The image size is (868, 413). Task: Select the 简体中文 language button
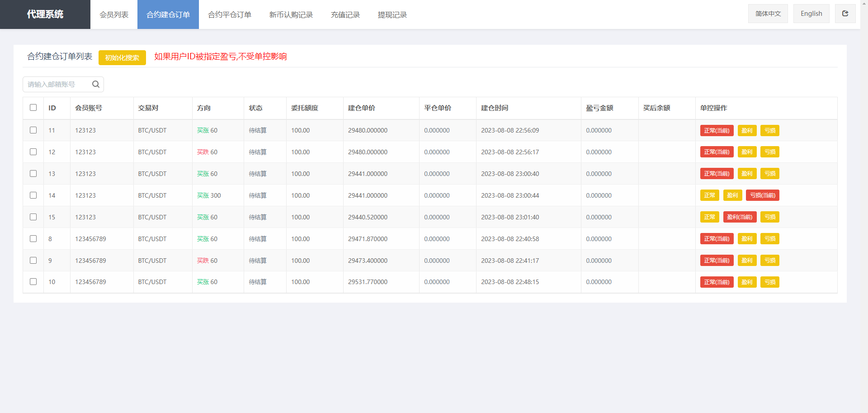pyautogui.click(x=768, y=14)
